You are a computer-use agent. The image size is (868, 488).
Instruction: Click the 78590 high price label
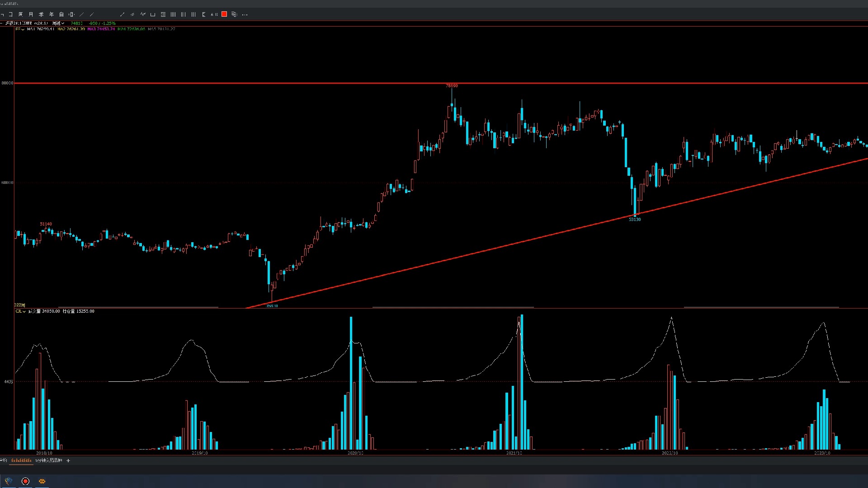click(452, 85)
